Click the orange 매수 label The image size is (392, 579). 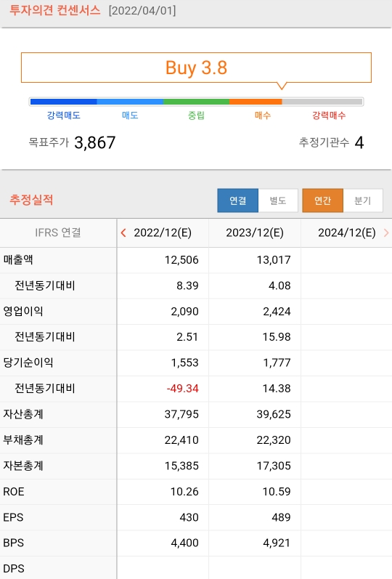pos(263,116)
